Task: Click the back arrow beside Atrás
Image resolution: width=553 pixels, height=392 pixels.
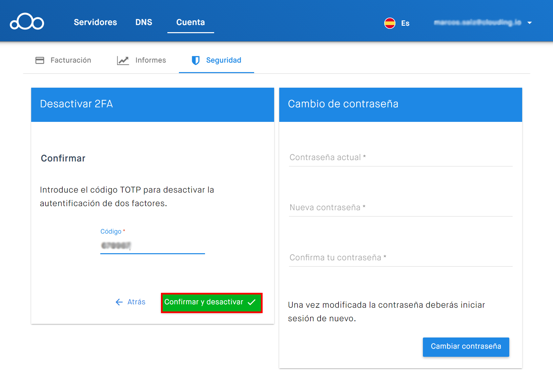Action: click(x=119, y=302)
